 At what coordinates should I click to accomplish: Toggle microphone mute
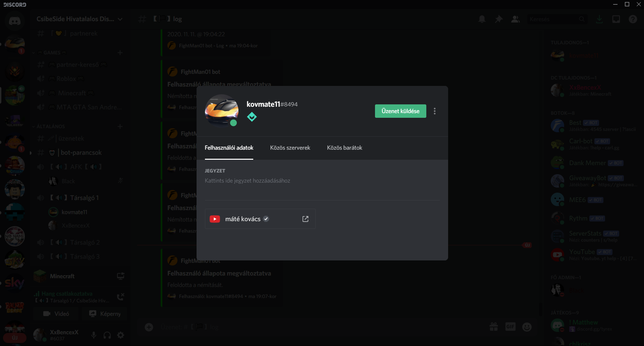click(94, 335)
